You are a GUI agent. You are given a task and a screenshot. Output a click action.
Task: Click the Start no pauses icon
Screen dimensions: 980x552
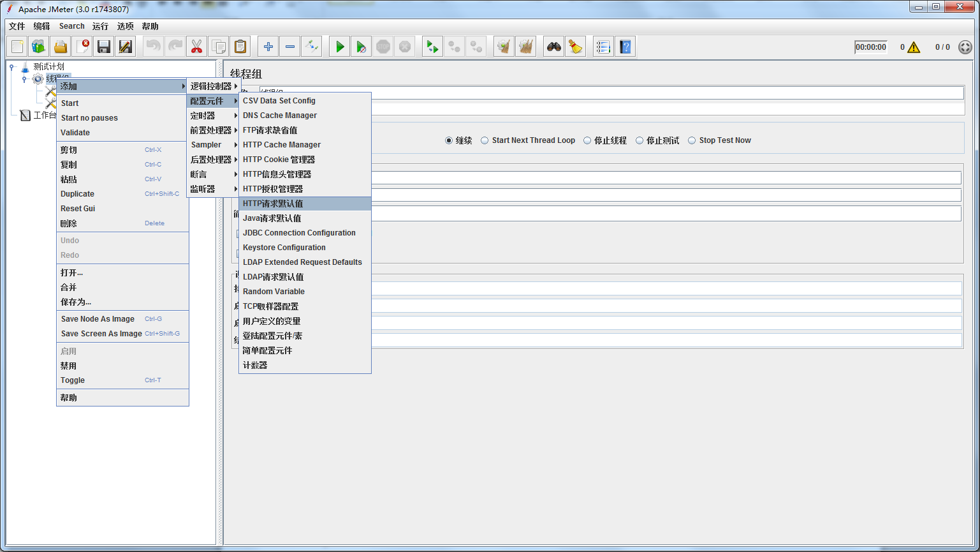(x=362, y=47)
